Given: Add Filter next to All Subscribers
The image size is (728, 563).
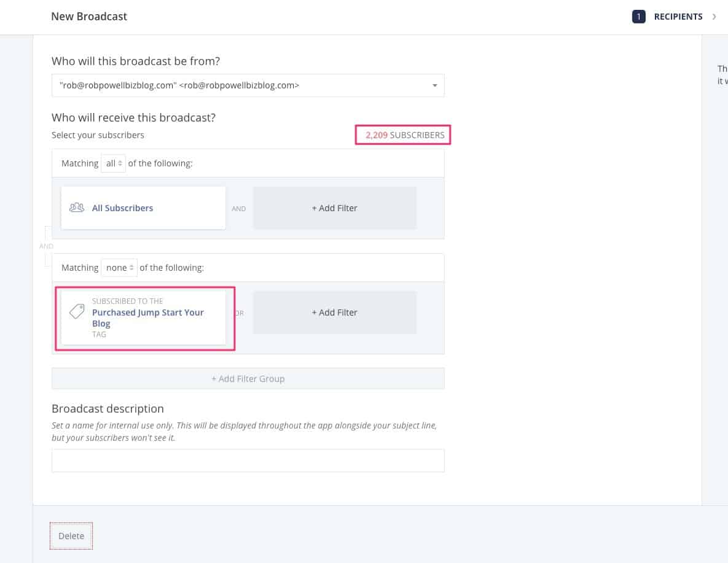Looking at the screenshot, I should pos(334,208).
